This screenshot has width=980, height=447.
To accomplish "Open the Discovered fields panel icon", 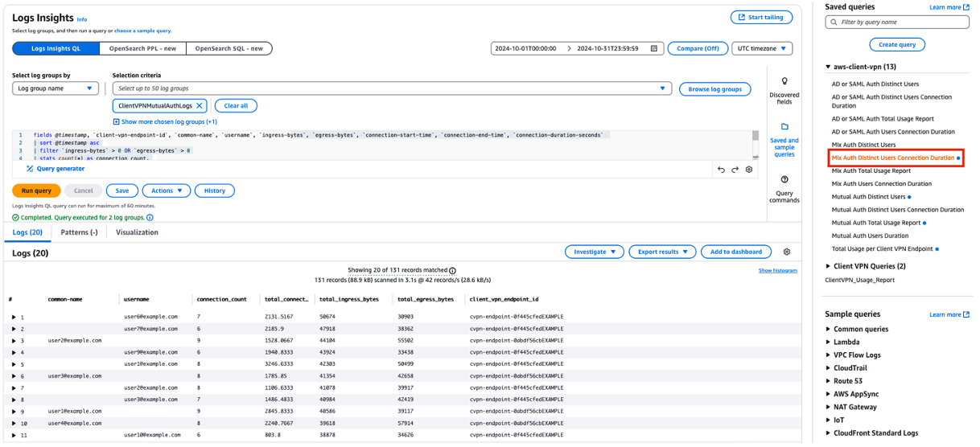I will 784,82.
